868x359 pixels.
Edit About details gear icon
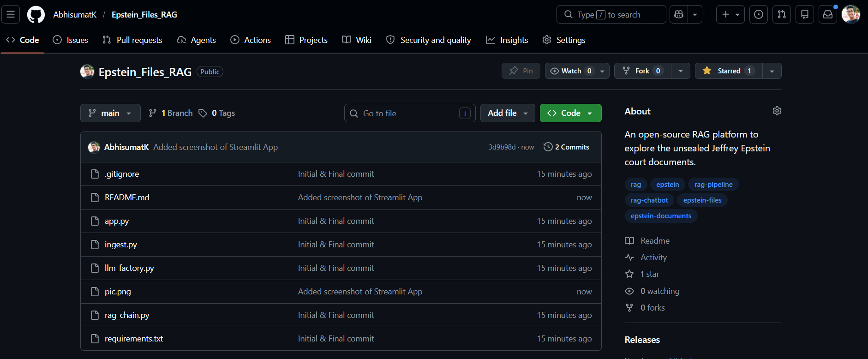pyautogui.click(x=777, y=111)
